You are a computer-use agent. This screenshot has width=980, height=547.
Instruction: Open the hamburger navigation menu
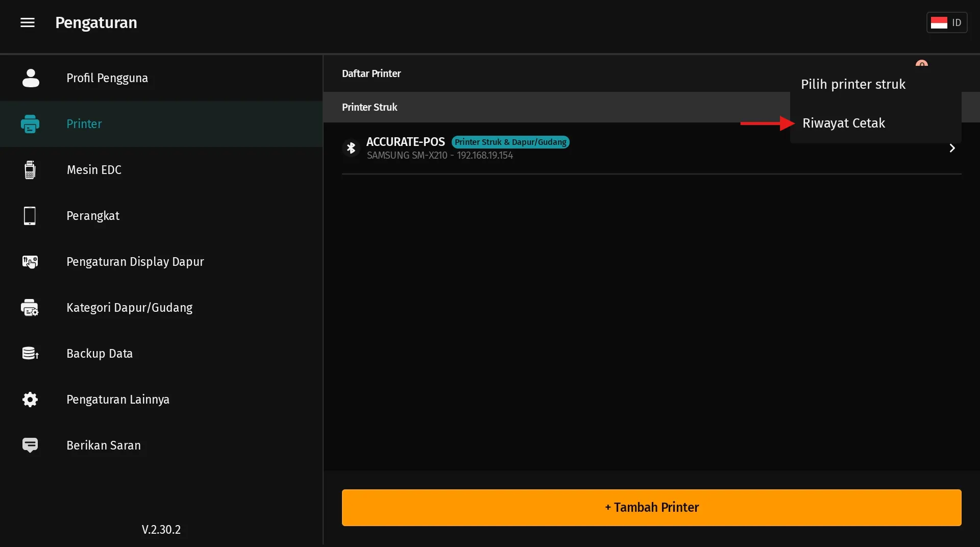[x=28, y=22]
